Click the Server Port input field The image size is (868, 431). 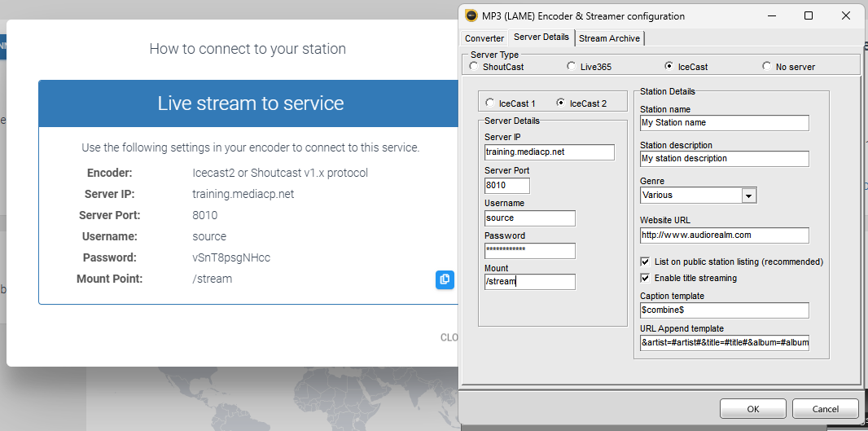pos(507,186)
